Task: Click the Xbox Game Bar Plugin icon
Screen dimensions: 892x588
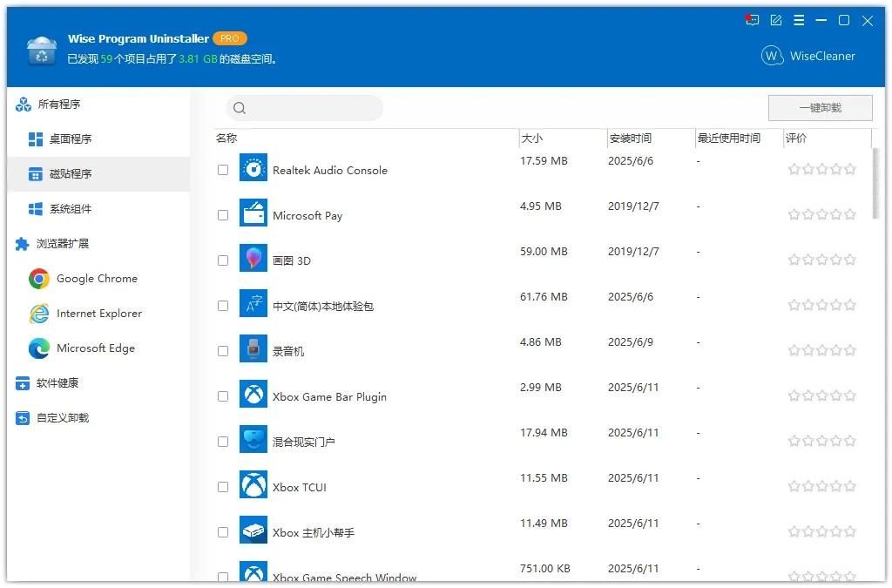Action: [253, 394]
